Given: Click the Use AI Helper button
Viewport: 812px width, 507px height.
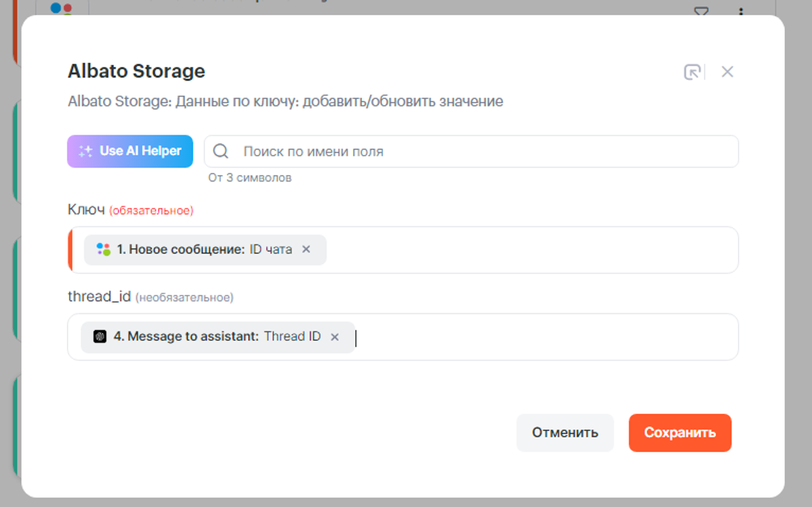Looking at the screenshot, I should point(130,151).
